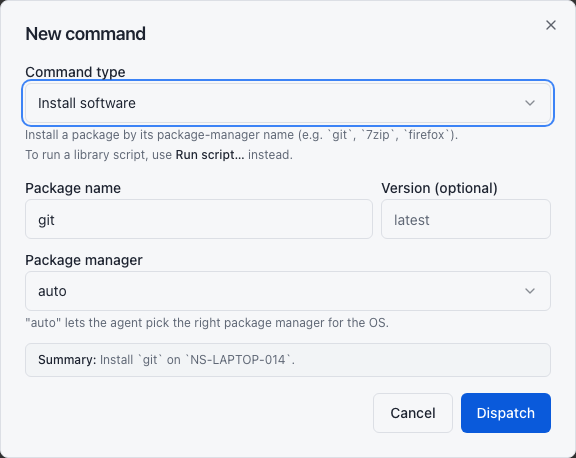This screenshot has width=576, height=458.
Task: Click the Package name field containing git
Action: click(199, 219)
